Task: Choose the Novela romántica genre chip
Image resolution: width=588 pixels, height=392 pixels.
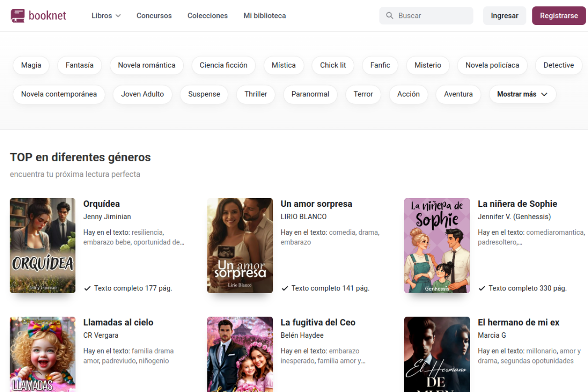Action: [x=147, y=65]
